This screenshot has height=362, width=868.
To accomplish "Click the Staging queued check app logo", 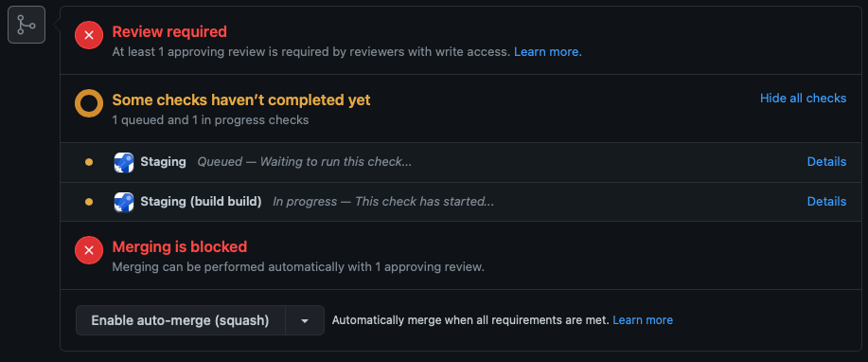I will pyautogui.click(x=124, y=162).
